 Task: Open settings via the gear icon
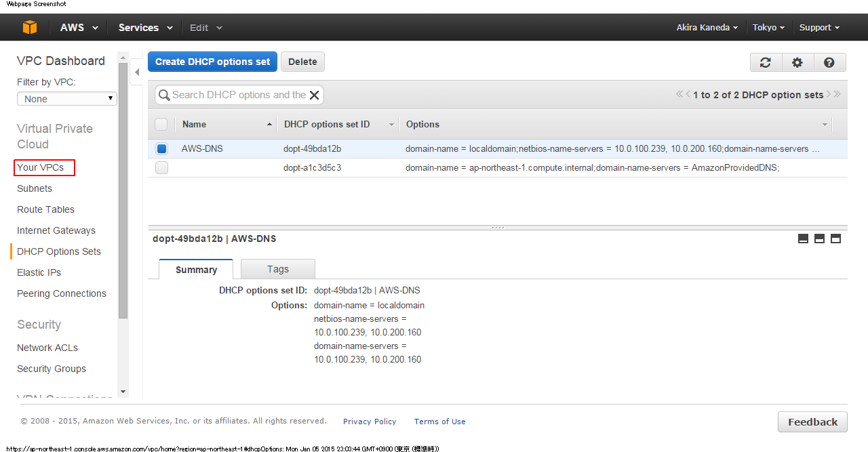pyautogui.click(x=797, y=62)
